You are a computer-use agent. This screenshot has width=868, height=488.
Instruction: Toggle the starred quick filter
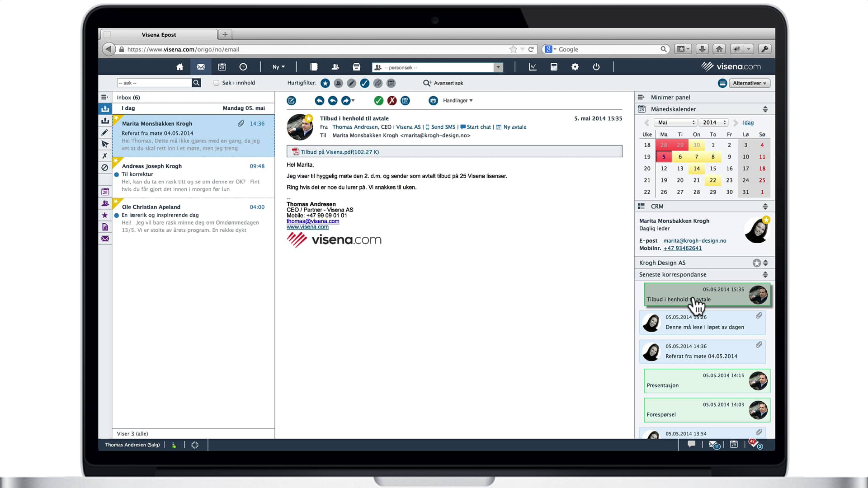pos(325,83)
